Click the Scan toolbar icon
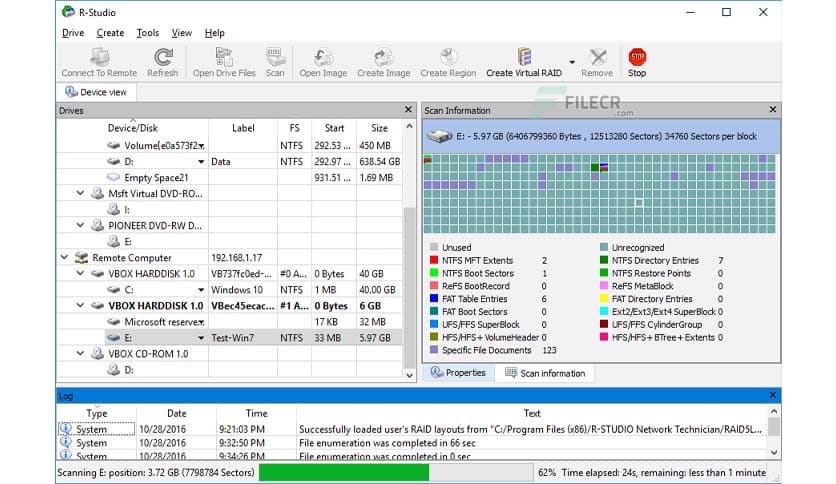The image size is (836, 484). (275, 58)
